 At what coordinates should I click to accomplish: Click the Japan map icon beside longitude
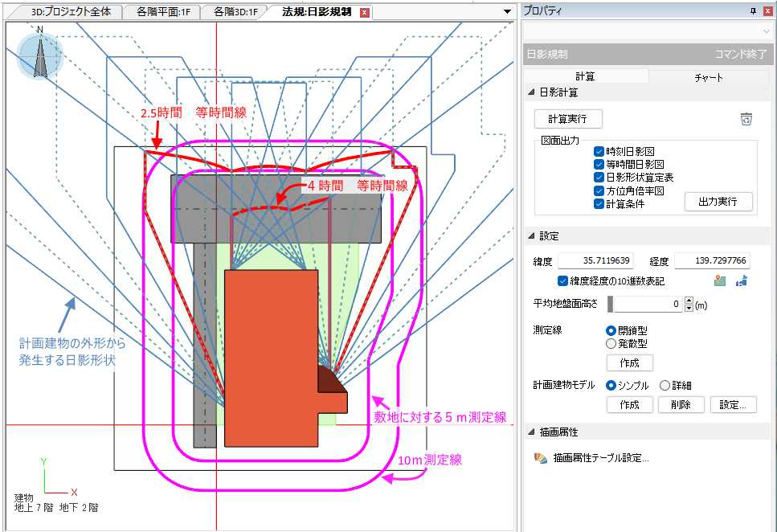pyautogui.click(x=741, y=280)
